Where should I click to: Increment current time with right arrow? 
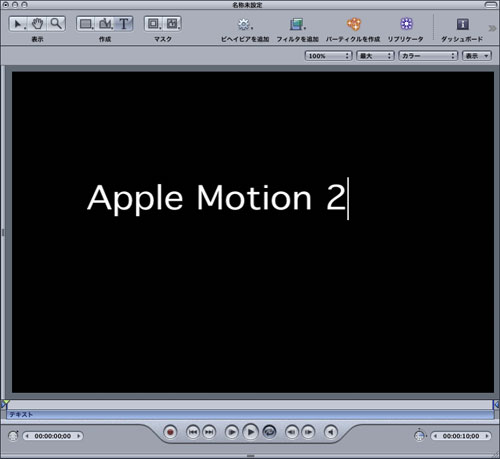coord(79,436)
